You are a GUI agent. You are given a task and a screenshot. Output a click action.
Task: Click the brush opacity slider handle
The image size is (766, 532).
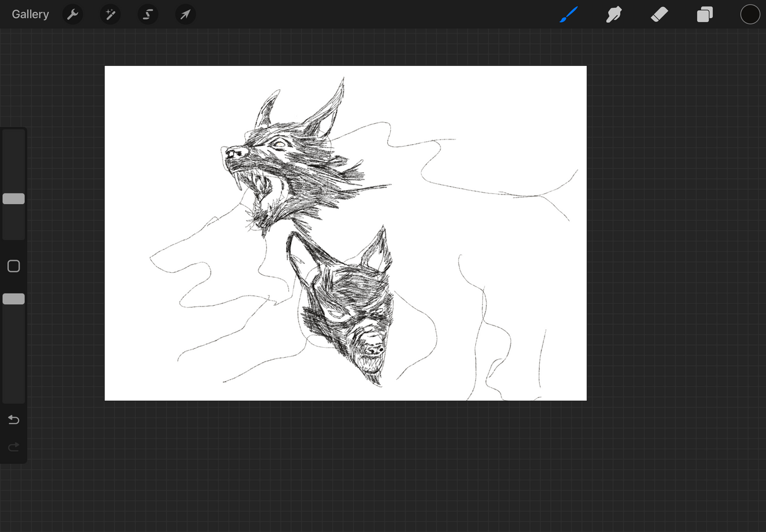pyautogui.click(x=14, y=299)
